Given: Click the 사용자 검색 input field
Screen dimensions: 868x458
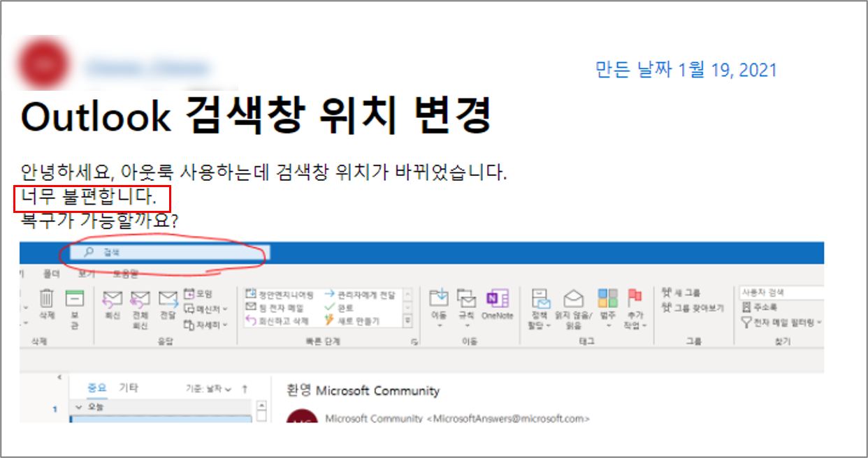Looking at the screenshot, I should coord(781,293).
